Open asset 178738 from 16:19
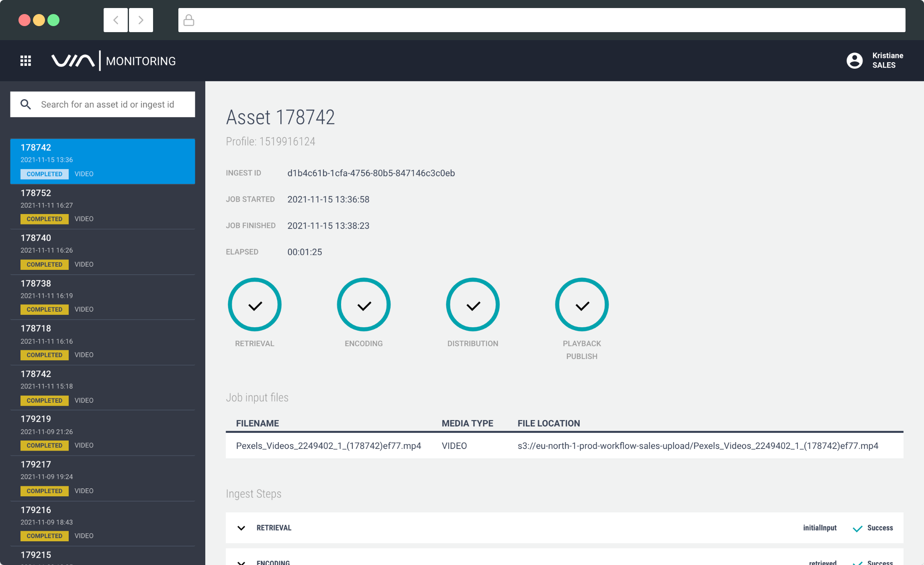 pyautogui.click(x=102, y=296)
